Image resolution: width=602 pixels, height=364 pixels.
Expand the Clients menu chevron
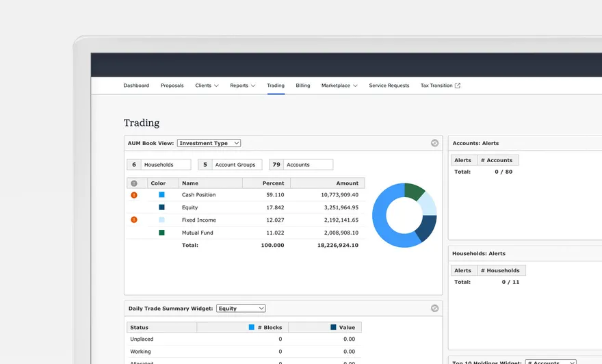coord(216,86)
